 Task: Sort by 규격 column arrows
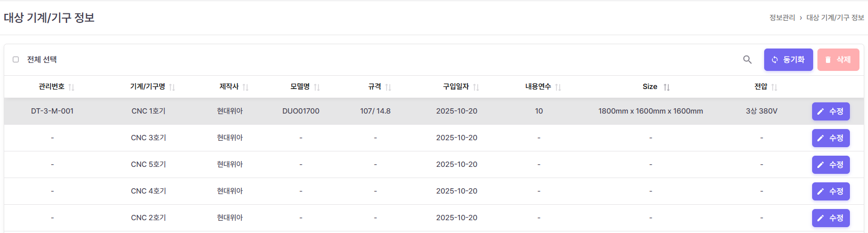pyautogui.click(x=388, y=87)
